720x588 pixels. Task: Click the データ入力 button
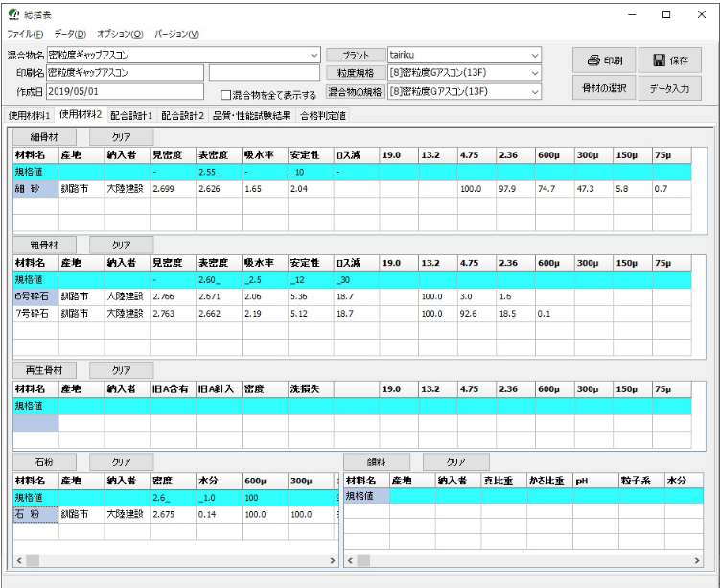click(x=671, y=88)
